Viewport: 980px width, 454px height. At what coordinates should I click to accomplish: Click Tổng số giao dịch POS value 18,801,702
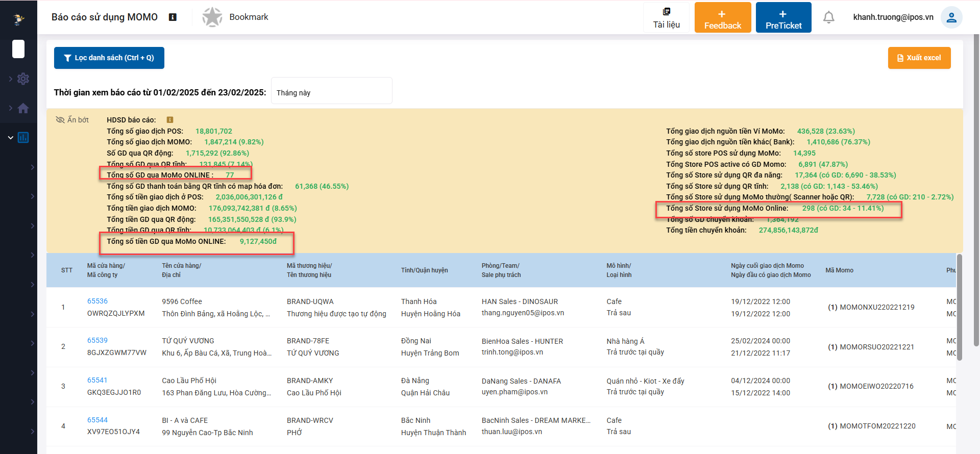click(214, 131)
